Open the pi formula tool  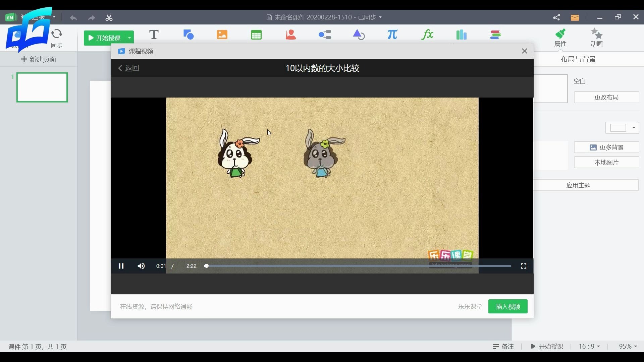pyautogui.click(x=392, y=35)
